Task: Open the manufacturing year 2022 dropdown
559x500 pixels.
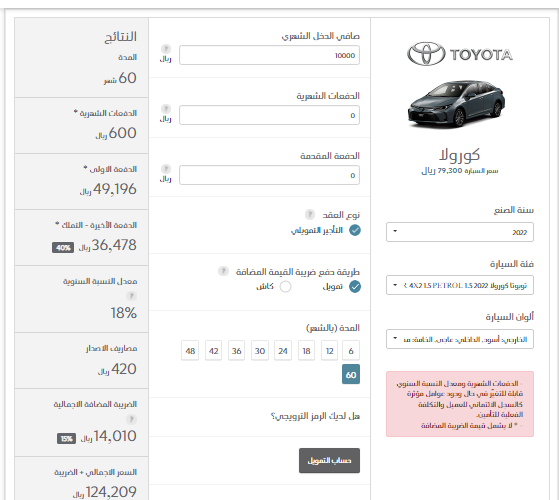Action: click(460, 232)
